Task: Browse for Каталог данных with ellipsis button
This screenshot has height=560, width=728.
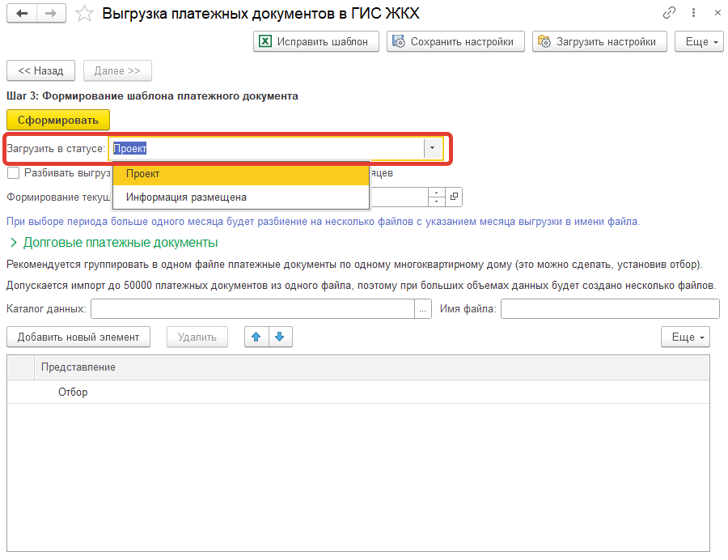Action: coord(423,309)
